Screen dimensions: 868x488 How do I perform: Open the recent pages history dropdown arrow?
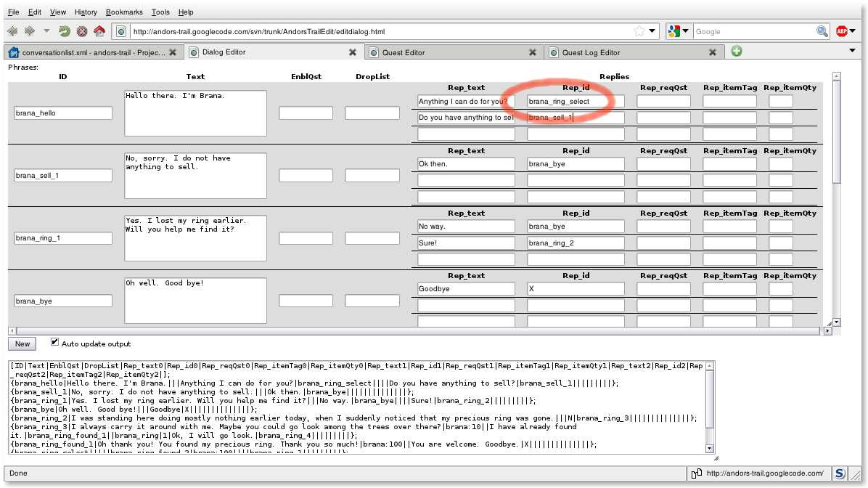pos(47,31)
